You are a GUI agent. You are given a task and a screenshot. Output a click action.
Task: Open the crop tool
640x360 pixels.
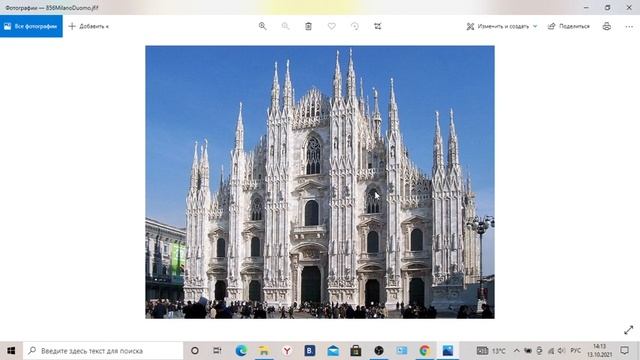coord(378,26)
